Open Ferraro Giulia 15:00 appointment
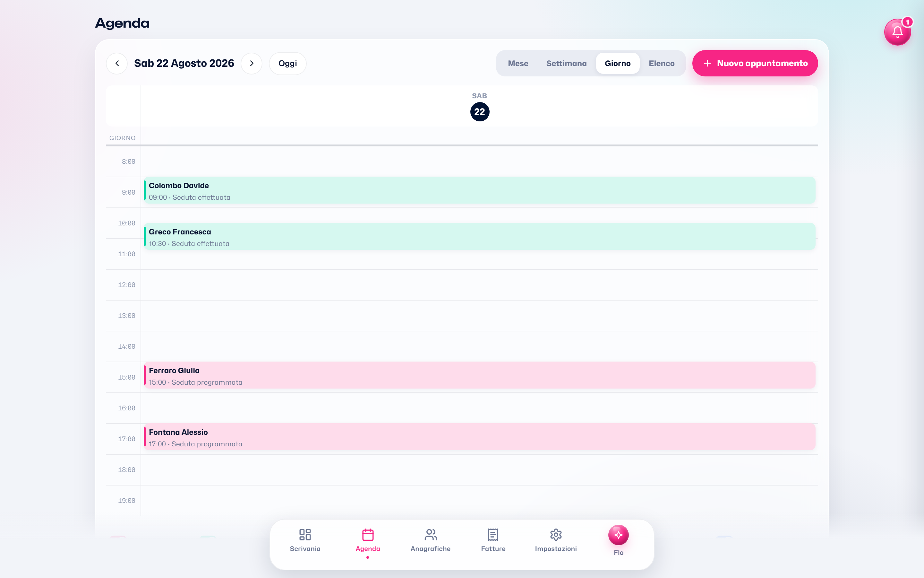924x578 pixels. [479, 375]
